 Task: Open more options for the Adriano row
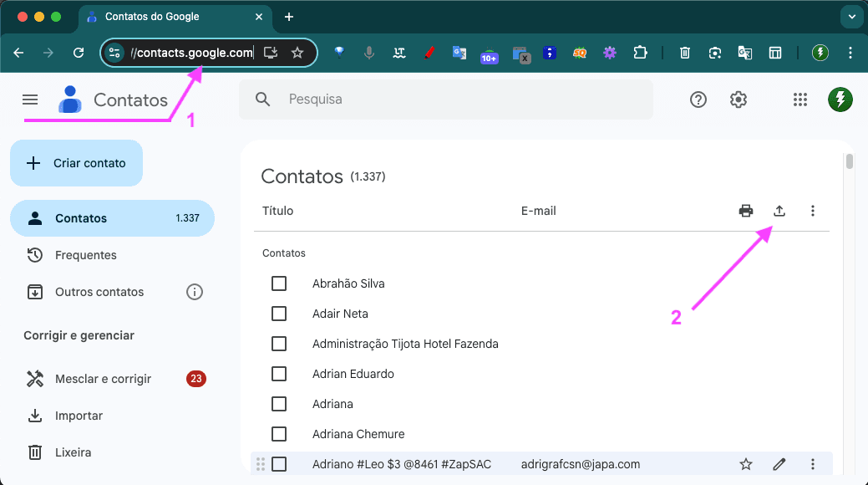[x=812, y=463]
